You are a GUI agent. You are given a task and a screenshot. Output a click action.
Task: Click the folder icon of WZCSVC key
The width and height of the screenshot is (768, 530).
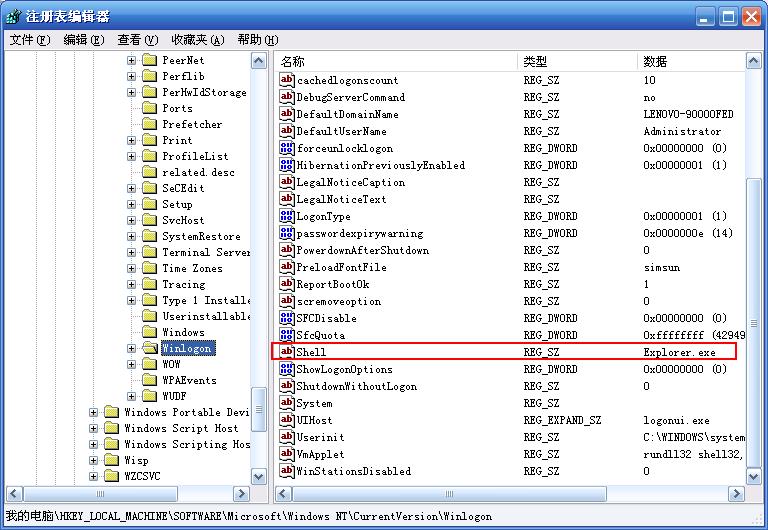(x=112, y=476)
